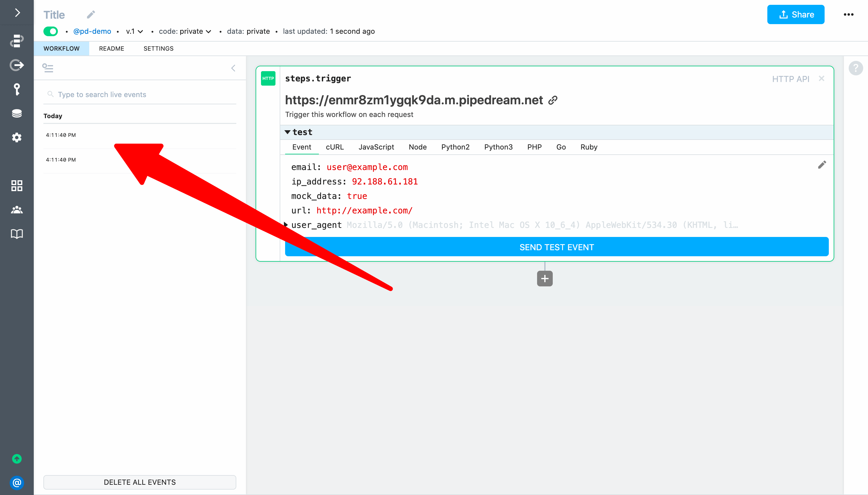The image size is (868, 495).
Task: Click the DELETE ALL EVENTS button
Action: 140,482
